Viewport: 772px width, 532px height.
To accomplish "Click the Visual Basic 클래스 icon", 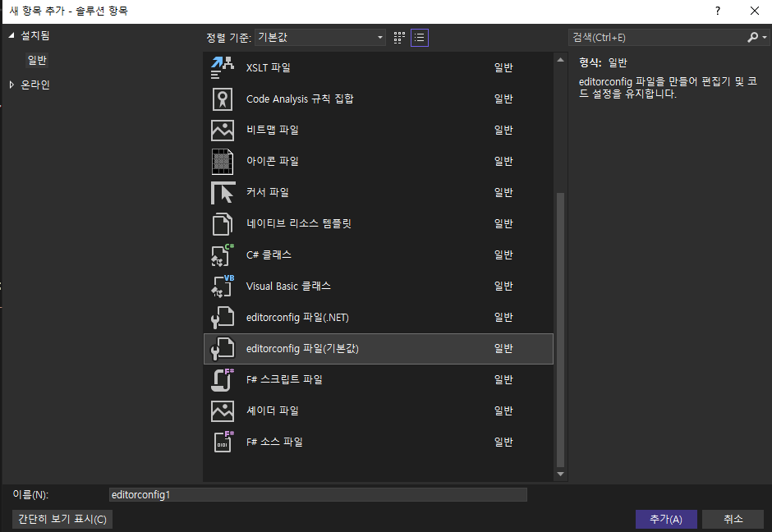I will [x=223, y=286].
